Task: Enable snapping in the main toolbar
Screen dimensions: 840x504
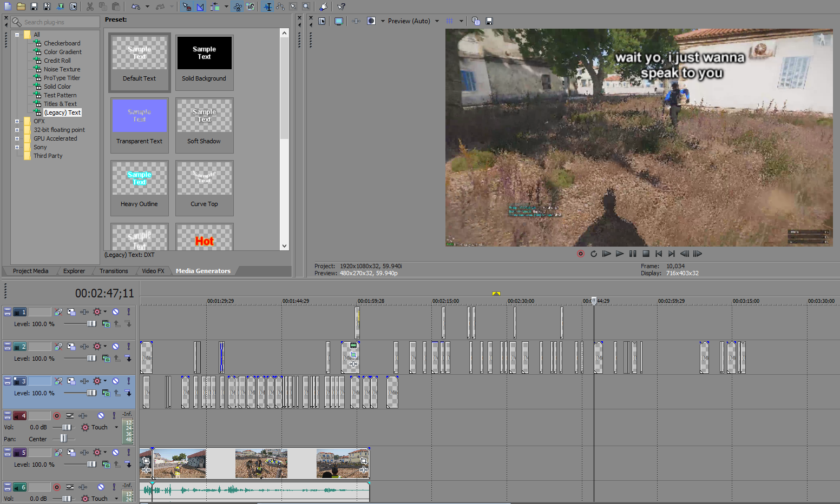Action: (x=187, y=6)
